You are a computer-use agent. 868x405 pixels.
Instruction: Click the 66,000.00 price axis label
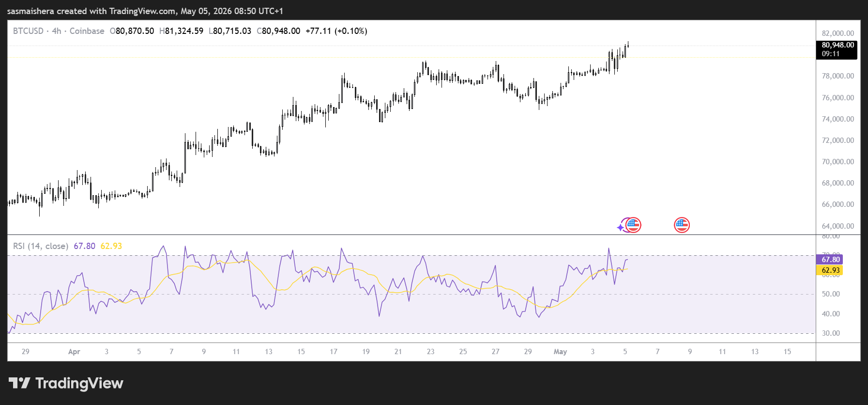point(838,204)
